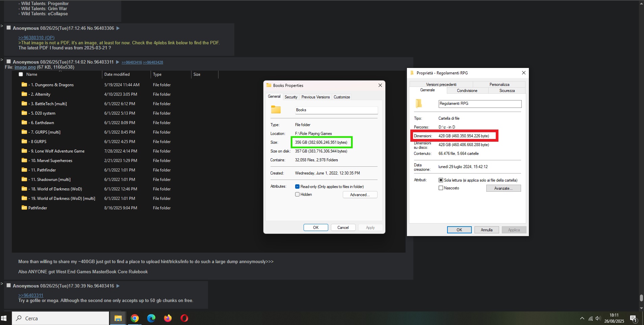
Task: Tick the select-all checkbox beside the Name column
Action: (x=21, y=74)
